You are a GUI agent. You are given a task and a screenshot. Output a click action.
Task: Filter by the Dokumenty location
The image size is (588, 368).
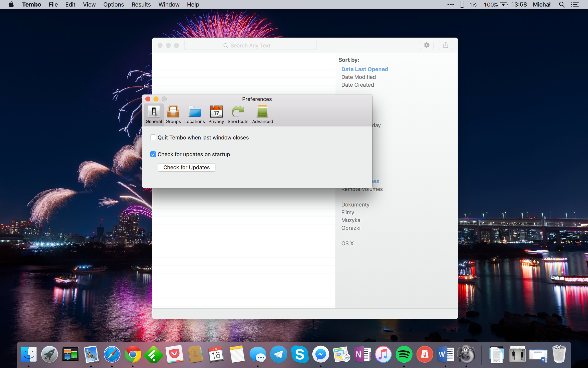click(x=355, y=204)
